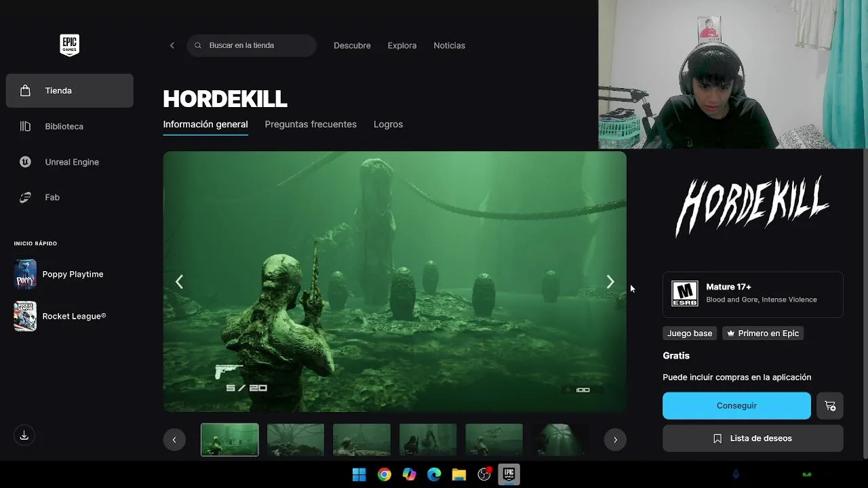Select the fifth screenshot thumbnail
868x488 pixels.
point(494,440)
